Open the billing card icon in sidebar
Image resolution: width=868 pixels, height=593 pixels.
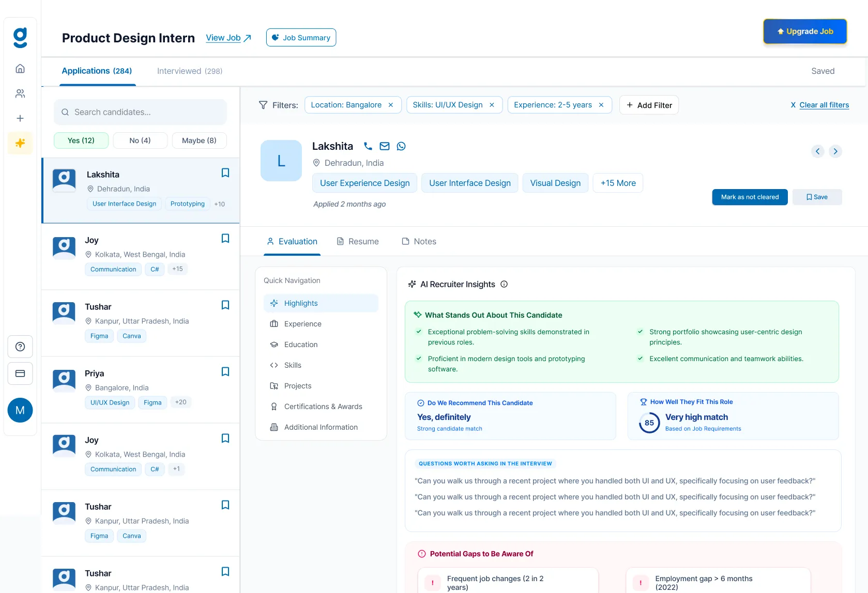tap(20, 373)
